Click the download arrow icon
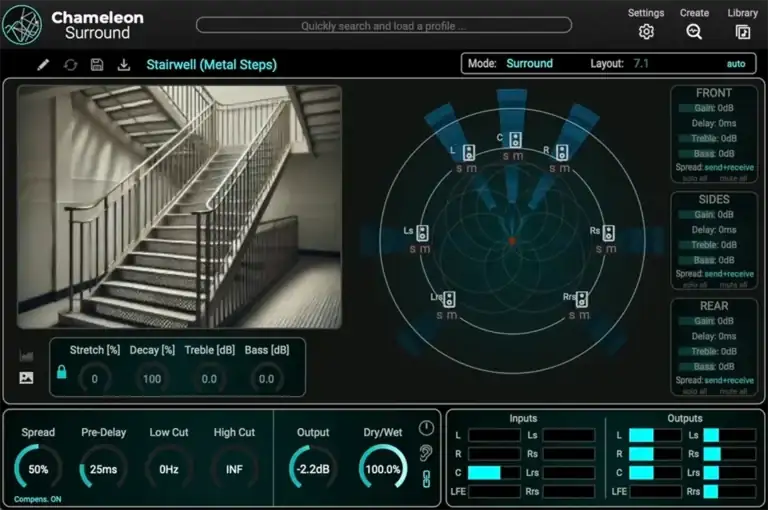 pos(124,65)
